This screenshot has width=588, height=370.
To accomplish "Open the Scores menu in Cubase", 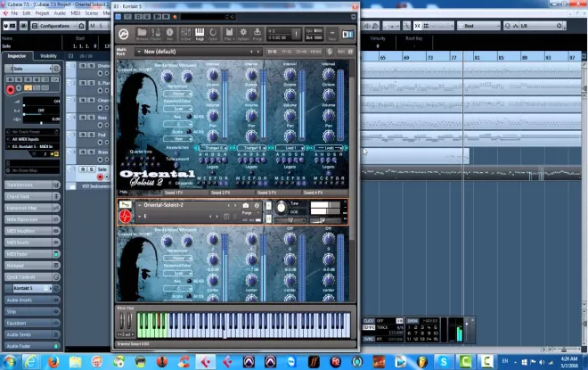I will [x=92, y=13].
